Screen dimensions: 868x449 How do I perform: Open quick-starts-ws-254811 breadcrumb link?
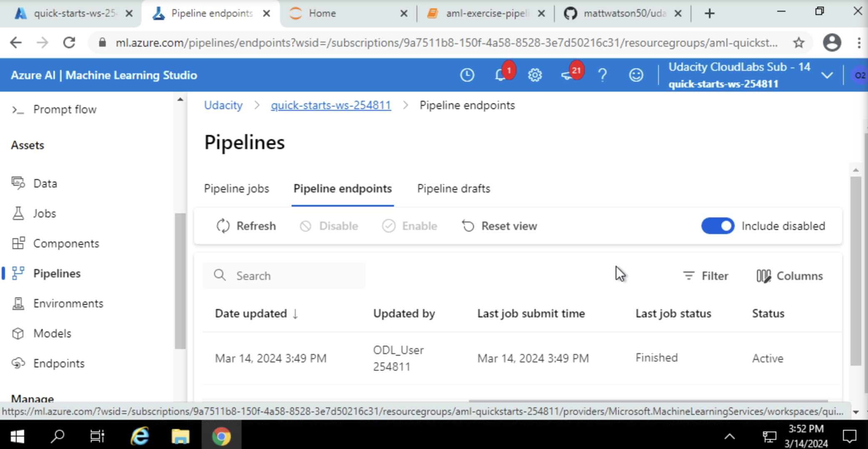click(x=331, y=105)
